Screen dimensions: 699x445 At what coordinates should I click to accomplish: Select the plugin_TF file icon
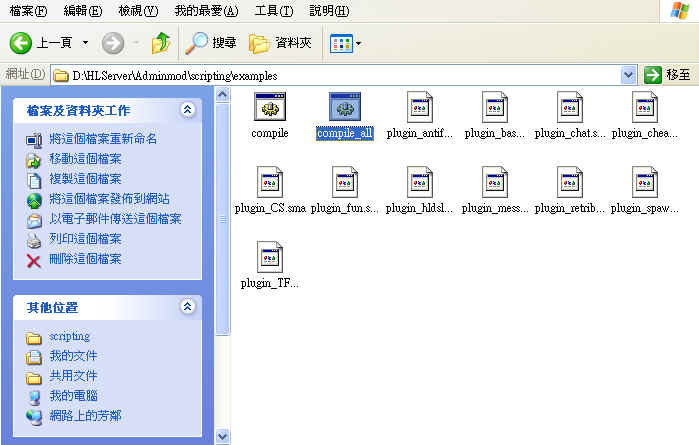pos(269,258)
